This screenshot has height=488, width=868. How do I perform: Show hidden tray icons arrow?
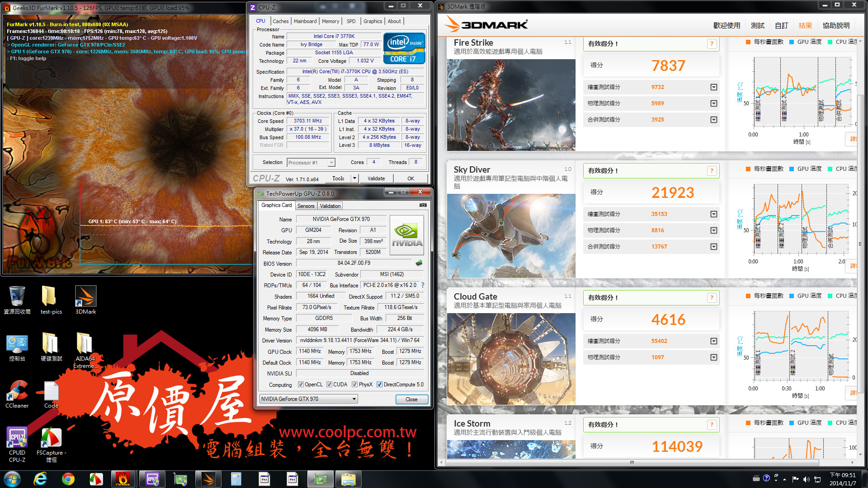784,479
